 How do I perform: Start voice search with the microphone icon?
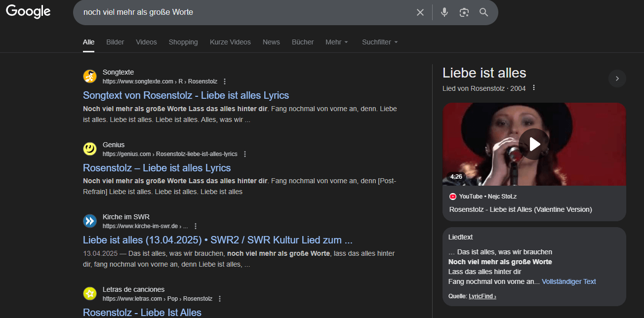click(444, 12)
